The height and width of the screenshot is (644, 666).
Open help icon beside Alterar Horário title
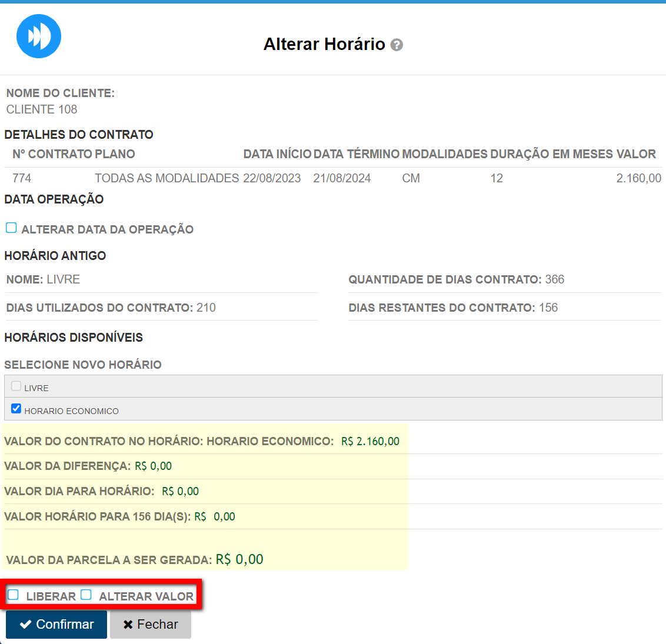[x=397, y=45]
